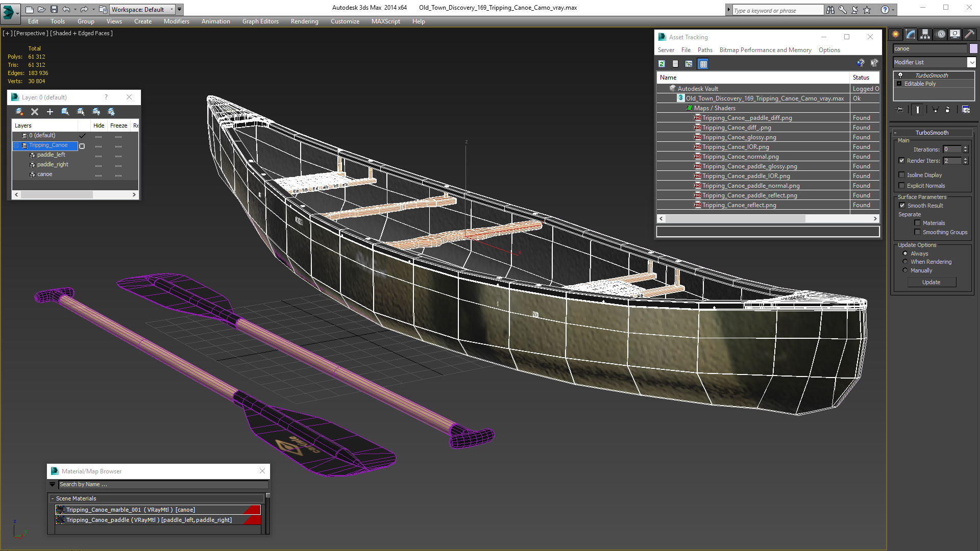
Task: Toggle TurboSmooth modifier lightbulb icon
Action: pyautogui.click(x=900, y=76)
